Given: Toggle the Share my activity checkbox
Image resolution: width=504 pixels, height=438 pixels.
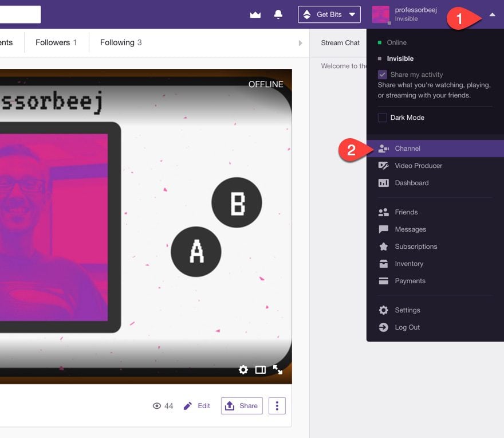Looking at the screenshot, I should (382, 75).
